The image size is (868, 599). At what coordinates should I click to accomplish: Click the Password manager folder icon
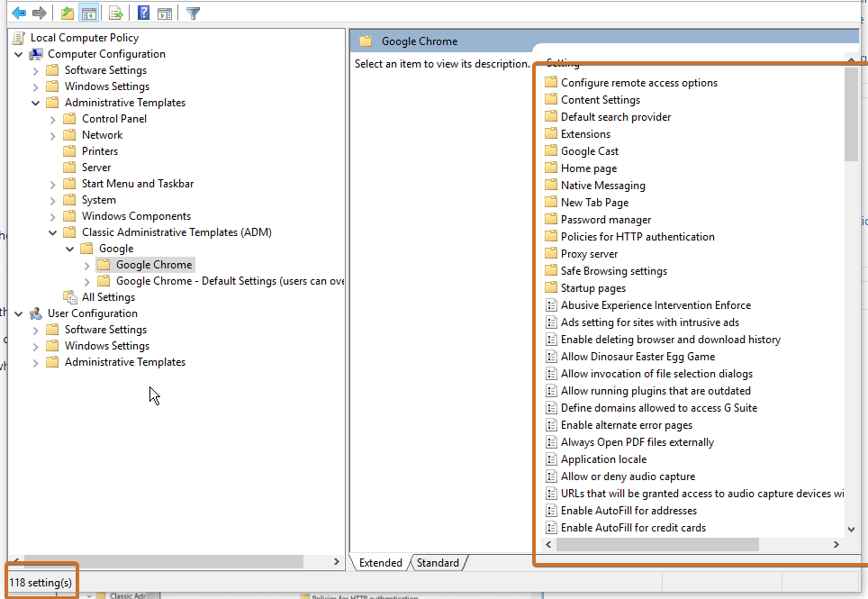click(551, 219)
